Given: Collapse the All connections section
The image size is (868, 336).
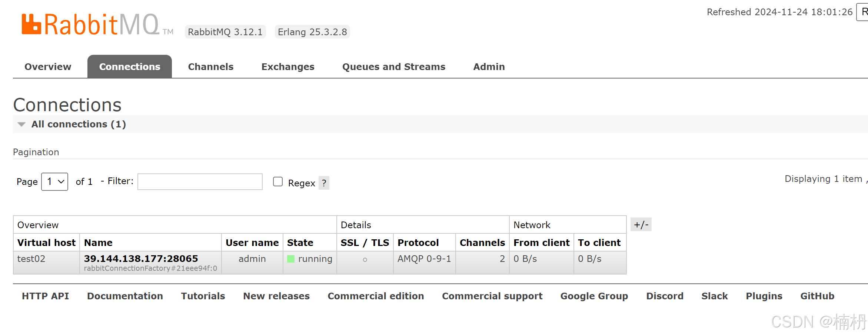Looking at the screenshot, I should pos(21,124).
